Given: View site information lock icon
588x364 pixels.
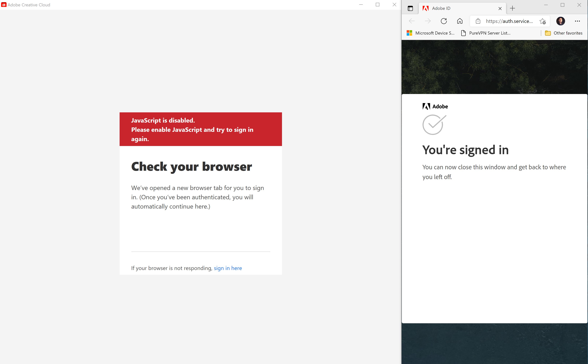Looking at the screenshot, I should [478, 21].
